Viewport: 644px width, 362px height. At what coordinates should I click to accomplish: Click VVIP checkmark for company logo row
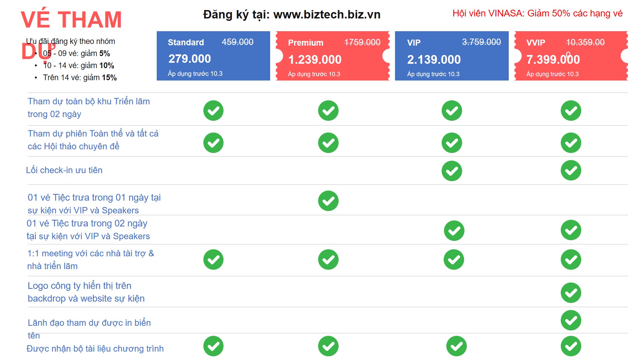tap(571, 293)
